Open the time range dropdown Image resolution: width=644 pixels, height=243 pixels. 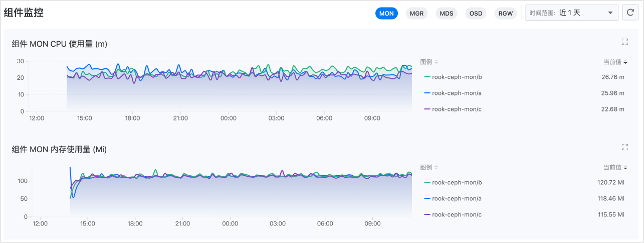click(x=571, y=13)
